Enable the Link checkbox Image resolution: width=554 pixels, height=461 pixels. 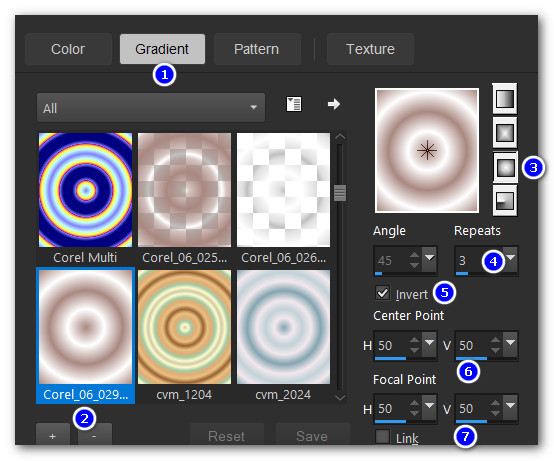[383, 436]
